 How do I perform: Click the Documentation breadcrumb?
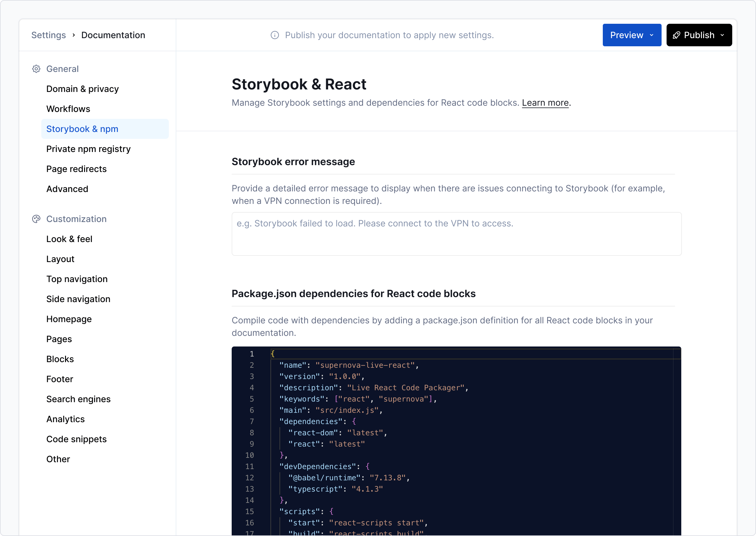(x=113, y=35)
